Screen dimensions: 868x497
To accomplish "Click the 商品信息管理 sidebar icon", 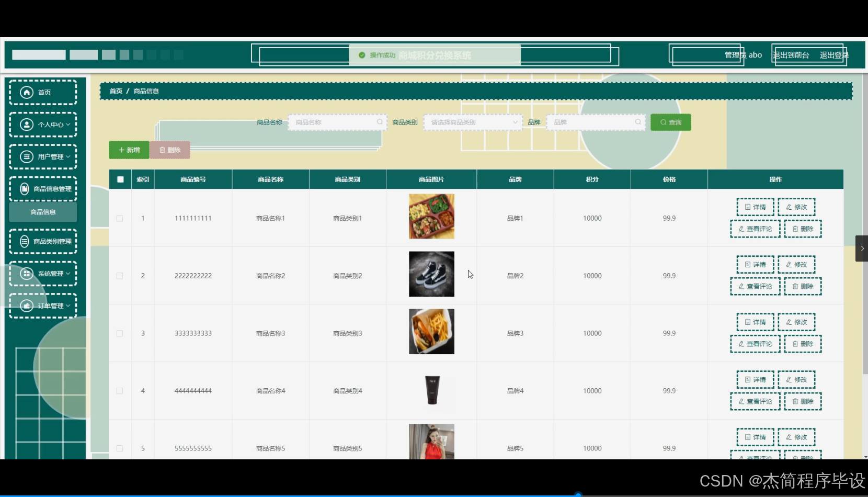I will 25,189.
